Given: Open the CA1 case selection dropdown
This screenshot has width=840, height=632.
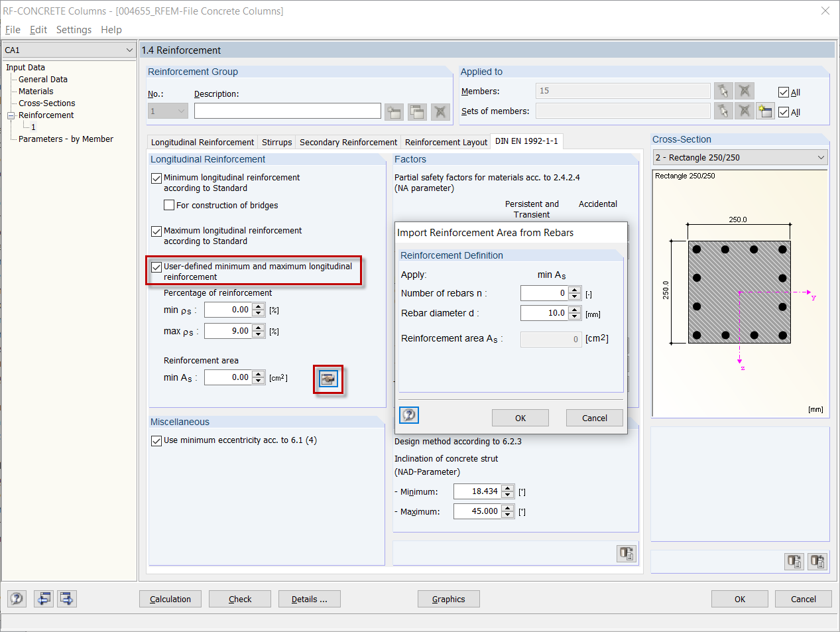Looking at the screenshot, I should [x=130, y=50].
